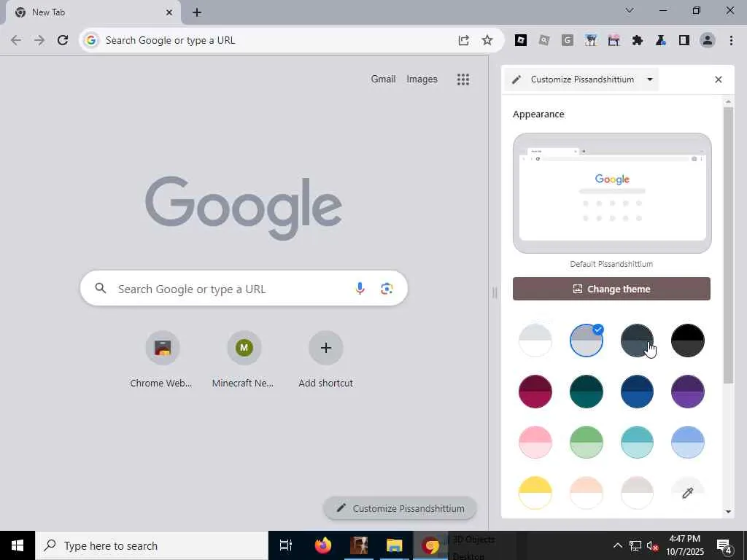Click the Google search box on the page
Viewport: 747px width, 560px height.
pos(244,288)
